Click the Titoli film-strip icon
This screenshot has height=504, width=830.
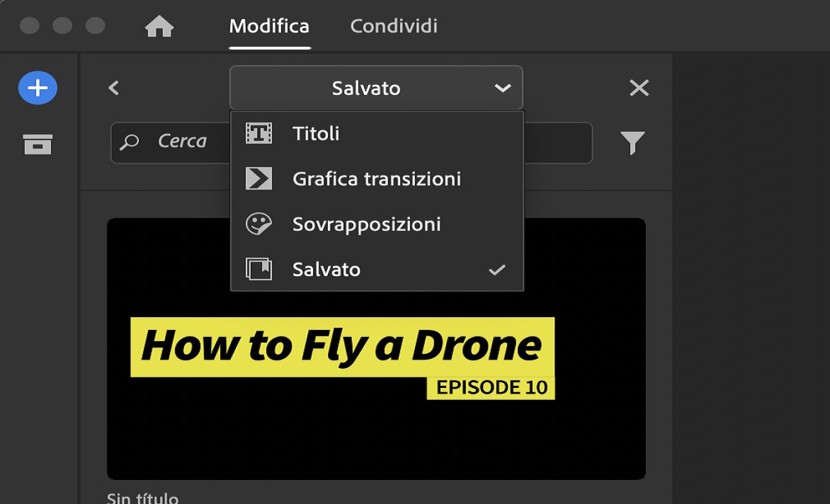pos(259,133)
